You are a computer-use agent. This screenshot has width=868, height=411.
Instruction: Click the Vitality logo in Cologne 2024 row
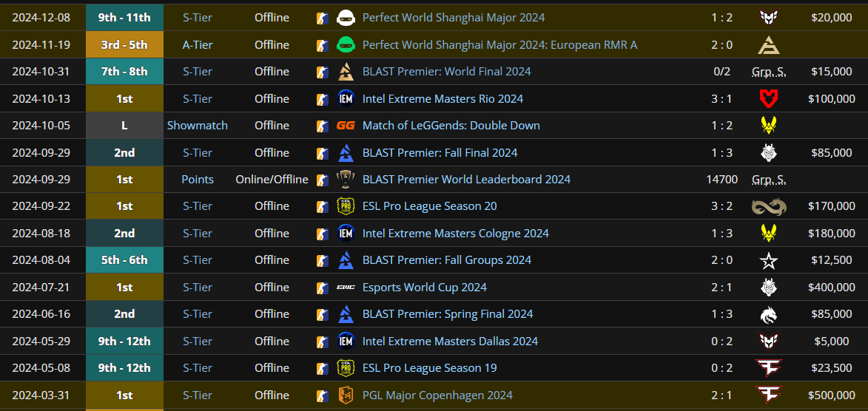(x=769, y=234)
